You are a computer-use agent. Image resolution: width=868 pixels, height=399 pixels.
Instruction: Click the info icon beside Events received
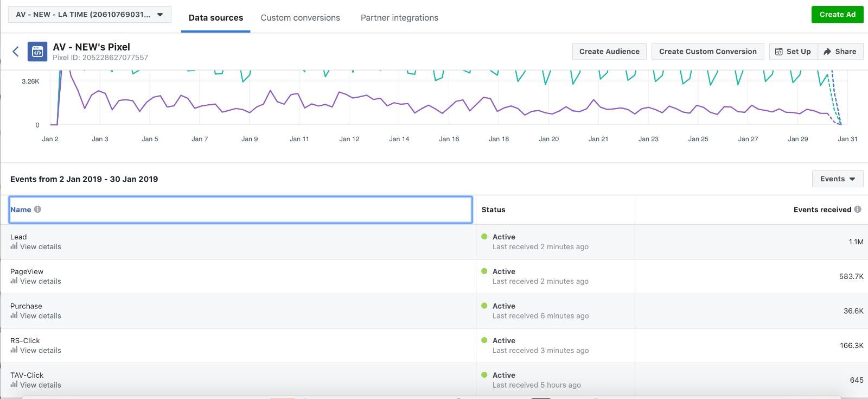[x=858, y=209]
